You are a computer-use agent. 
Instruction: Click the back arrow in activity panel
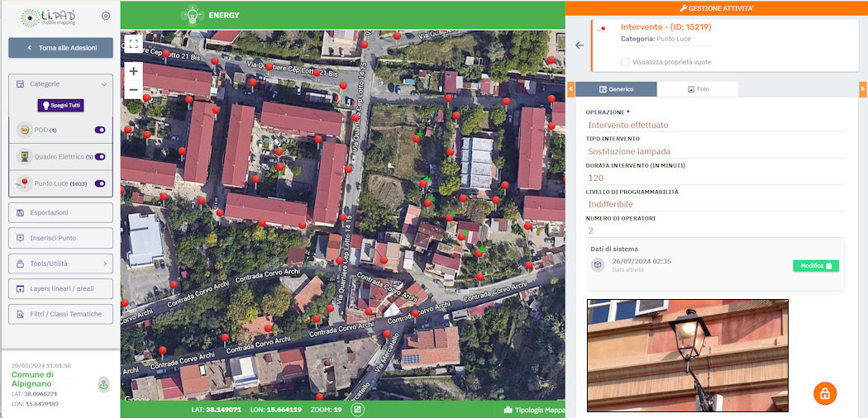[579, 45]
